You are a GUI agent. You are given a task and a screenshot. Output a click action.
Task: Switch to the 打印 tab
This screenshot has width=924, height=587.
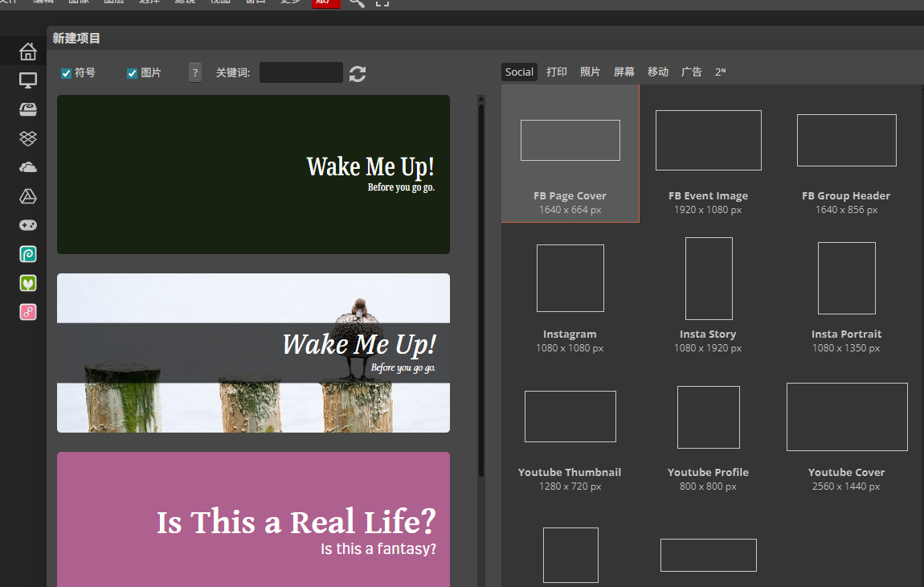point(557,72)
